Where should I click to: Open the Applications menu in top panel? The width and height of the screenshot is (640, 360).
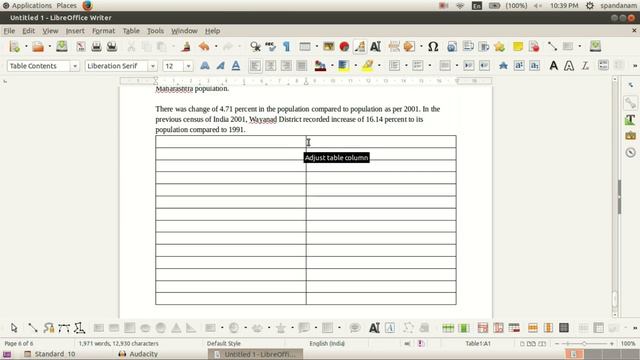27,5
